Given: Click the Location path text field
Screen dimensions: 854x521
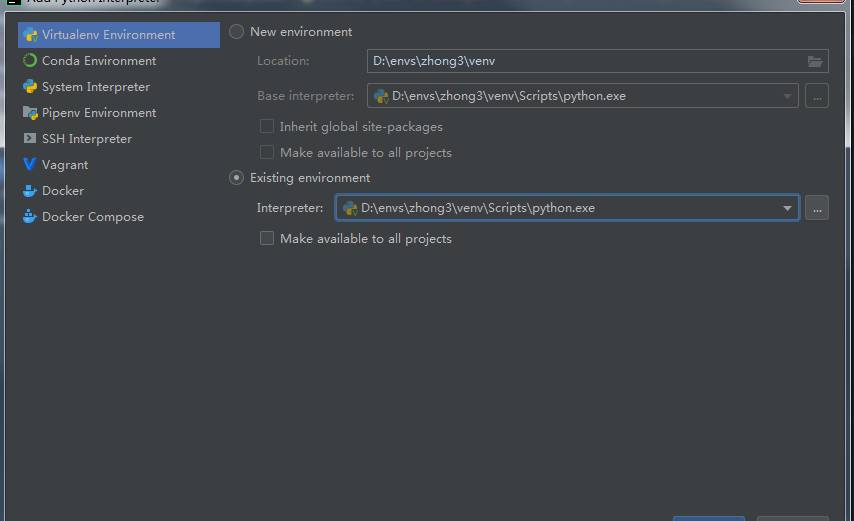Looking at the screenshot, I should (580, 62).
